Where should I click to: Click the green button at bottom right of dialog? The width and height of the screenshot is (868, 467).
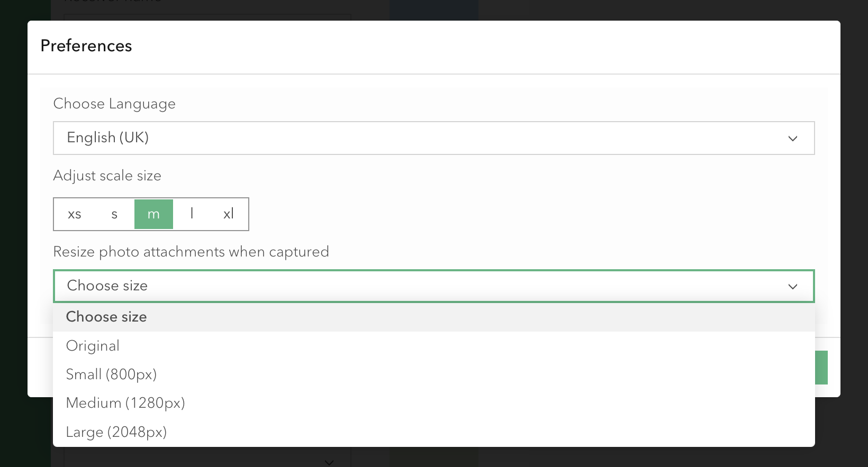tap(821, 367)
